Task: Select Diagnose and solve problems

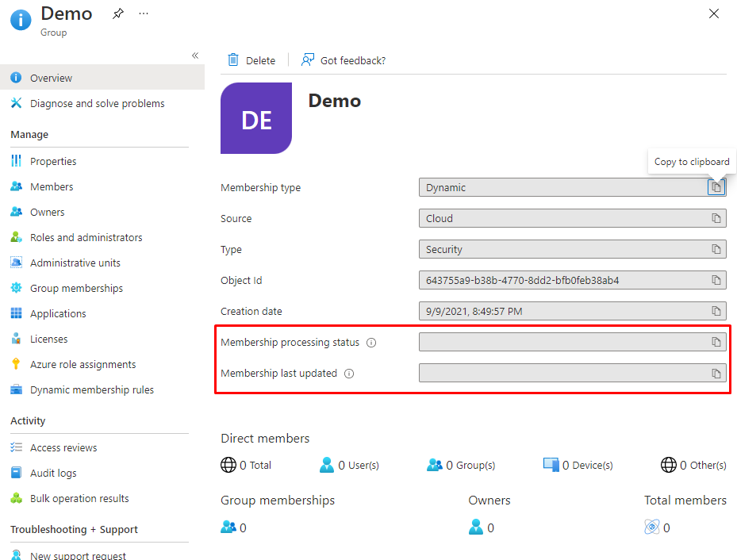Action: (97, 103)
